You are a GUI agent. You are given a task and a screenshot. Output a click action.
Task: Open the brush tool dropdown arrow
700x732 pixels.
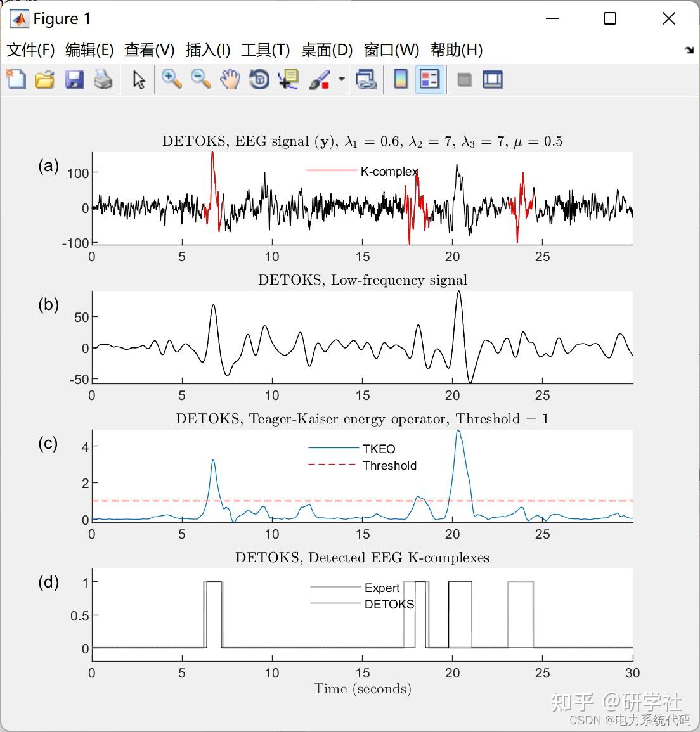point(340,79)
